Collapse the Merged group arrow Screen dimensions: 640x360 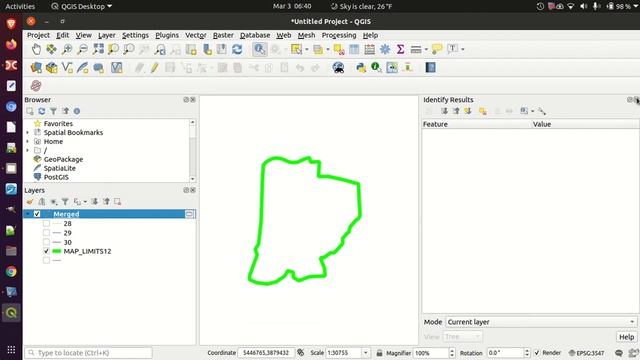pos(27,214)
